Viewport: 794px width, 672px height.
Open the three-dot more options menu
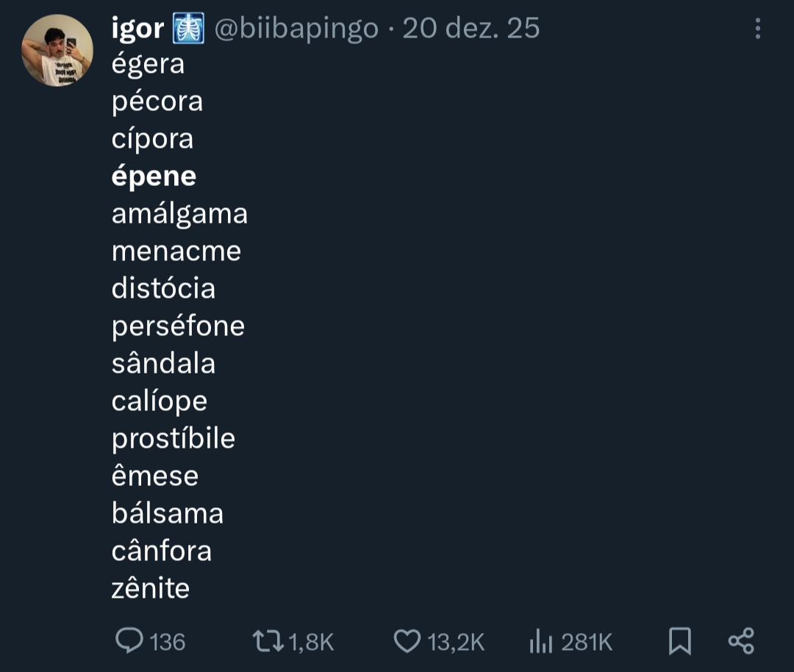(757, 29)
